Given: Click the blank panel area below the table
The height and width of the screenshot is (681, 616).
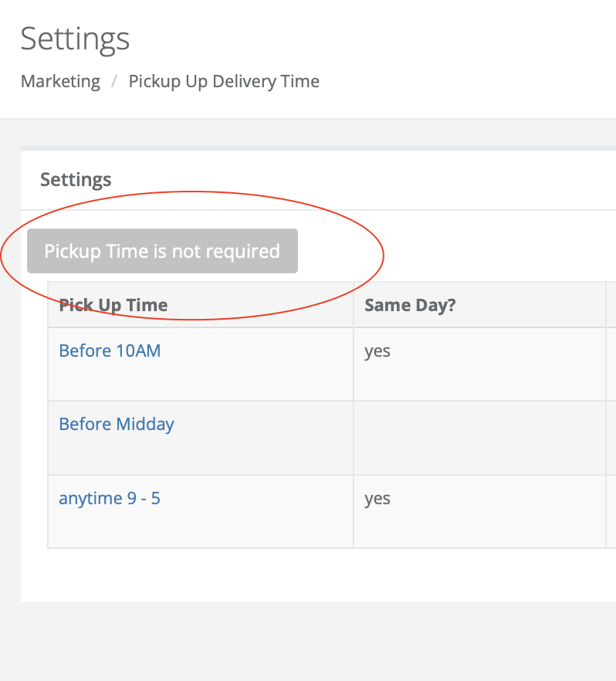Looking at the screenshot, I should coord(309,575).
